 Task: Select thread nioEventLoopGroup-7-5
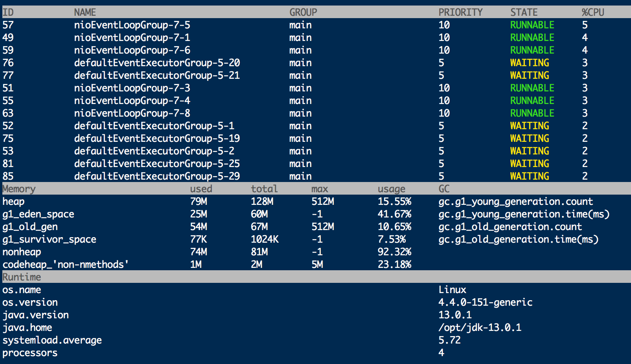(132, 25)
